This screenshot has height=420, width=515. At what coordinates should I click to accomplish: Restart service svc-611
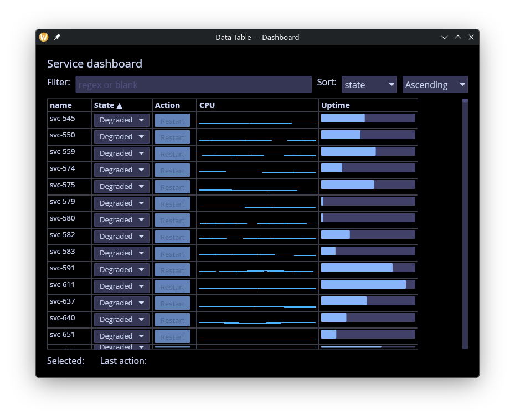click(x=173, y=286)
